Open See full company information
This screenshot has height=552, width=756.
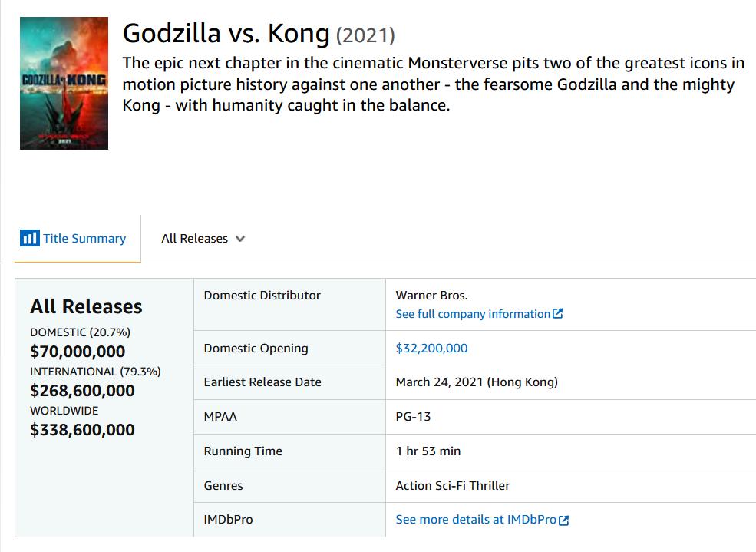tap(472, 313)
